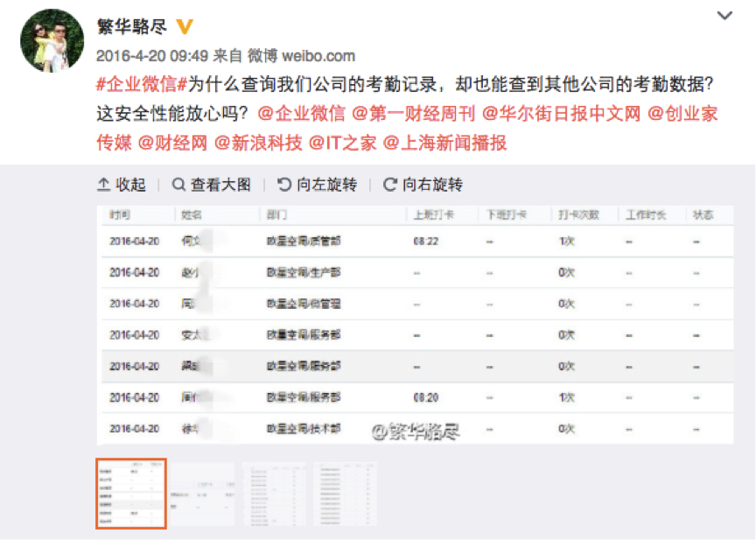
Task: Click the 姓名 column header
Action: coord(192,215)
